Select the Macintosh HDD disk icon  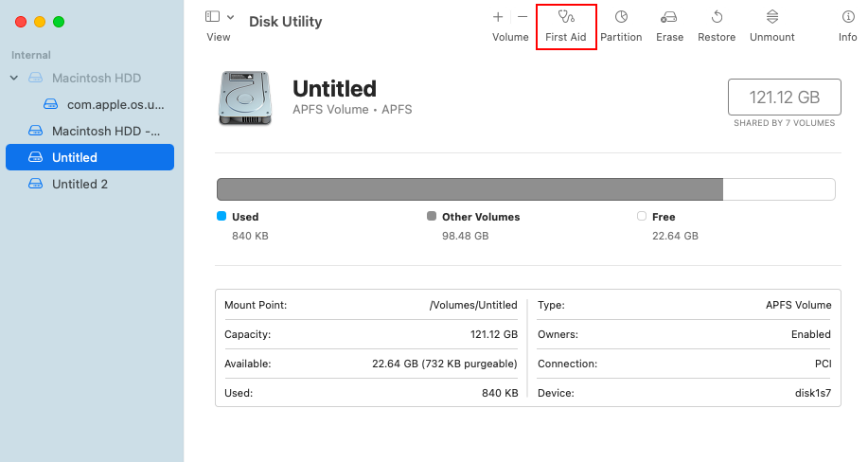35,78
